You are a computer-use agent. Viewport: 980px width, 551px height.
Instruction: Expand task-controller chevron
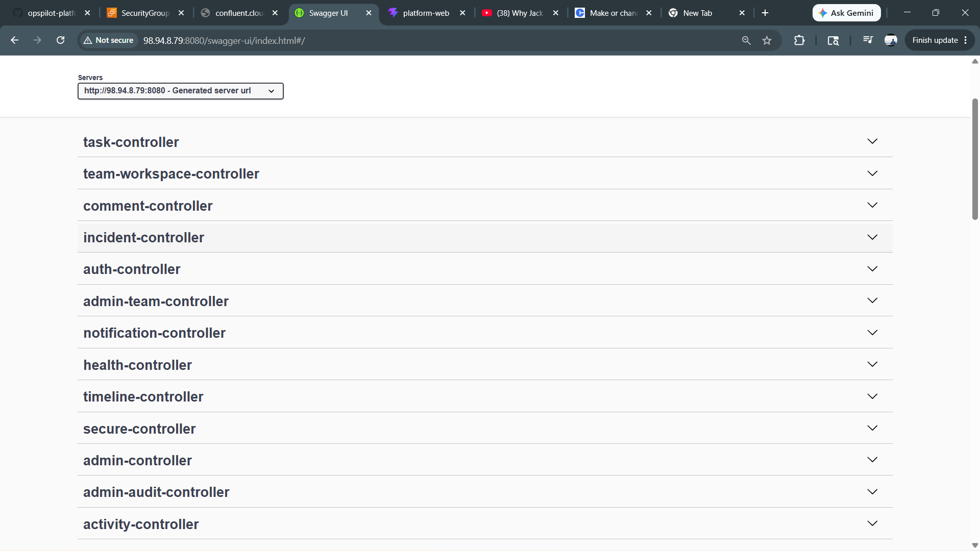pos(872,141)
